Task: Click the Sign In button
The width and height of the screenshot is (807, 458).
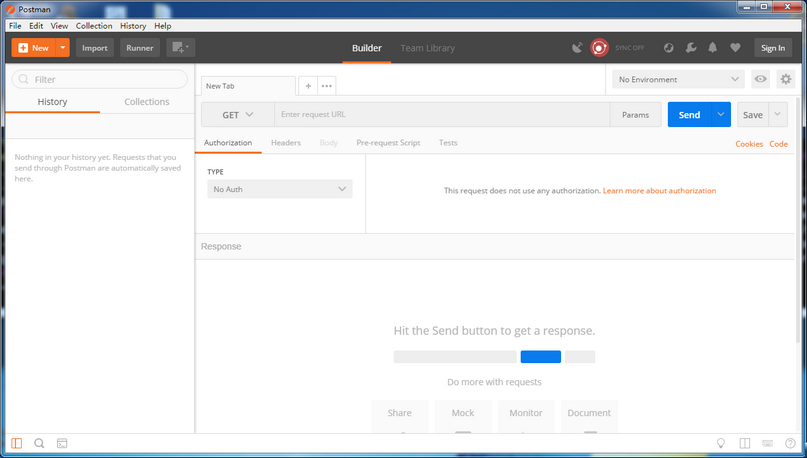Action: [x=773, y=48]
